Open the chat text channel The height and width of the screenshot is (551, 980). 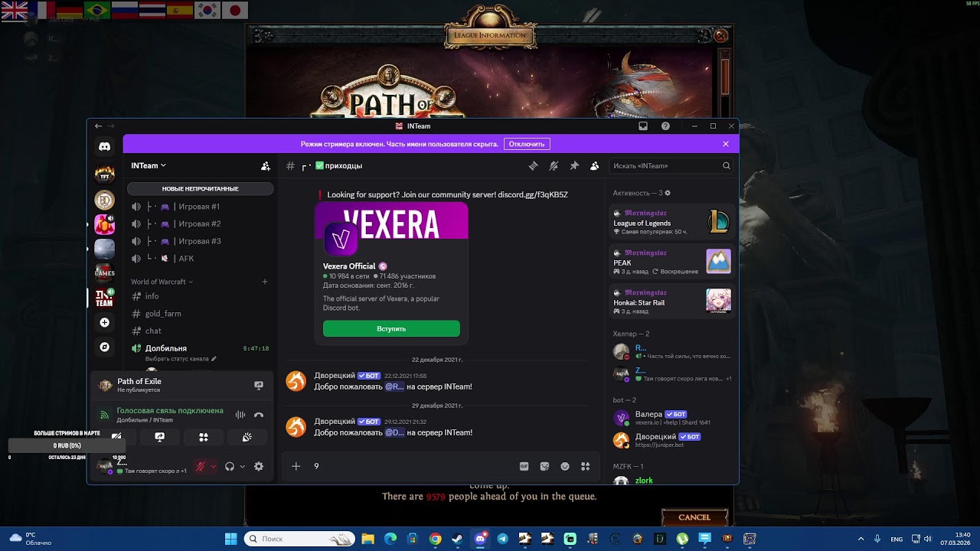point(201,331)
